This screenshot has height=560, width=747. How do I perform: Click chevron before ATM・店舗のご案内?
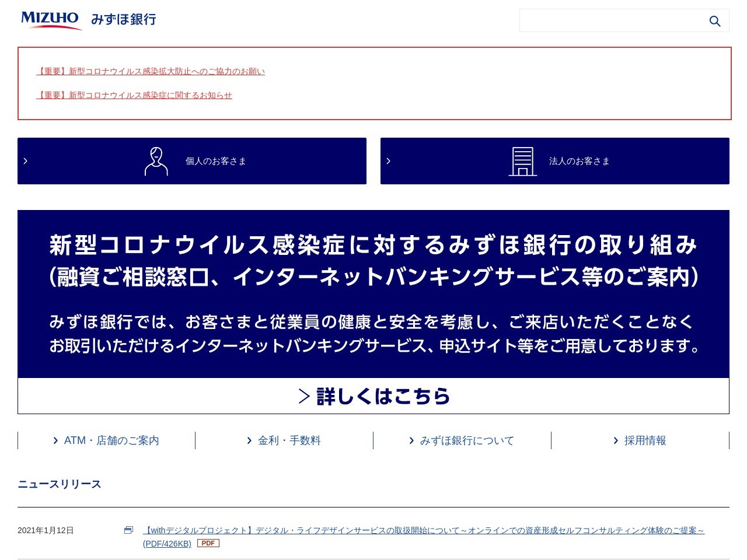click(55, 440)
